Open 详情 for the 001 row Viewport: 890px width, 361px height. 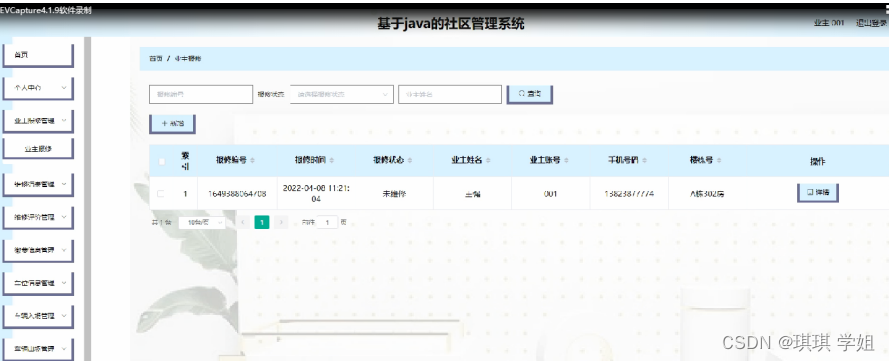point(818,193)
